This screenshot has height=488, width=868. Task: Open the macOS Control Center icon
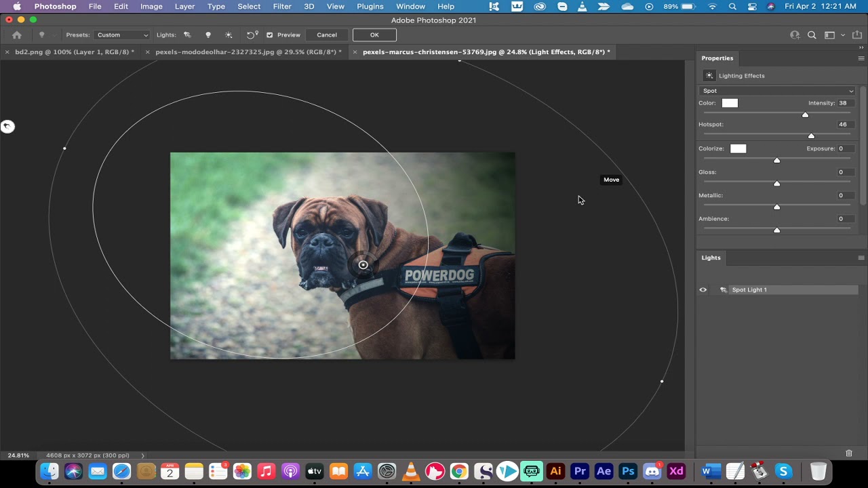pos(751,6)
